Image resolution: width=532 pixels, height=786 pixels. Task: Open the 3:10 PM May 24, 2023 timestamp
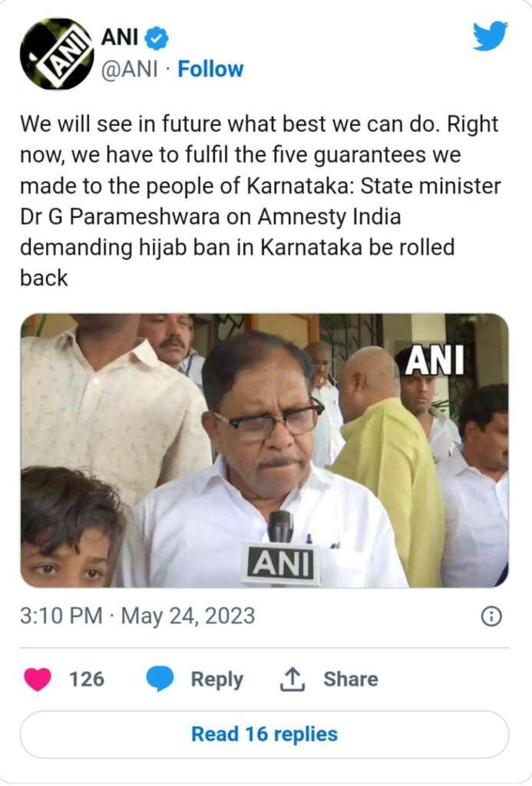click(137, 616)
